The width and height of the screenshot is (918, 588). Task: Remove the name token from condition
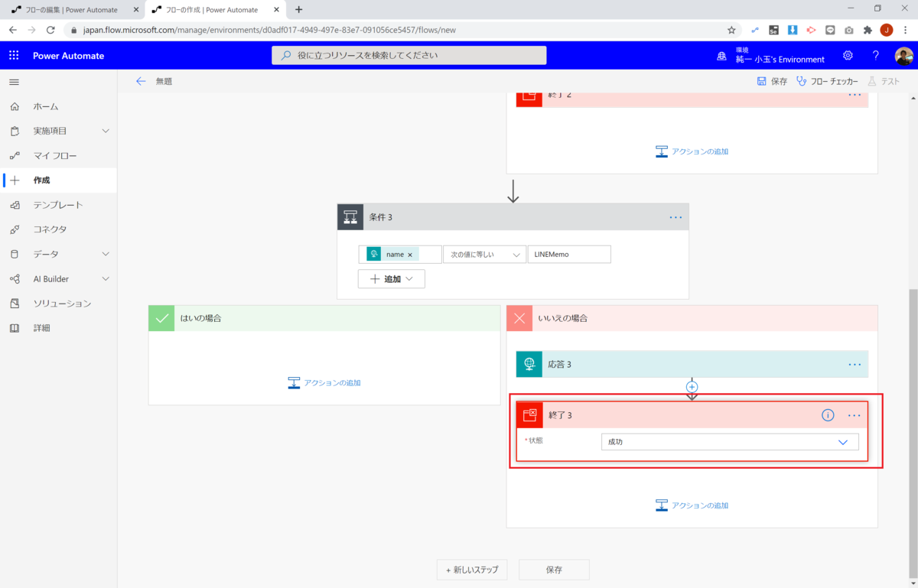coord(410,255)
